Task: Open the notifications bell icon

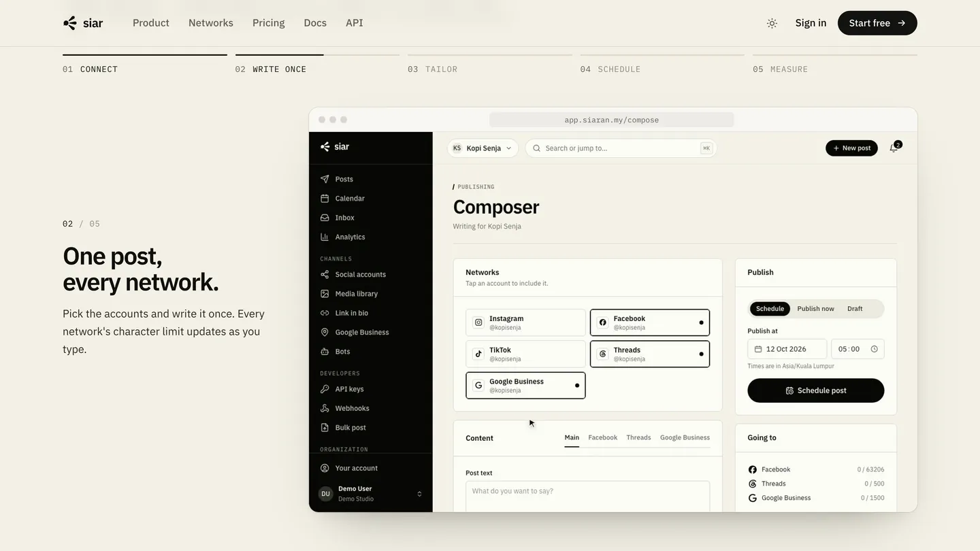Action: (x=894, y=148)
